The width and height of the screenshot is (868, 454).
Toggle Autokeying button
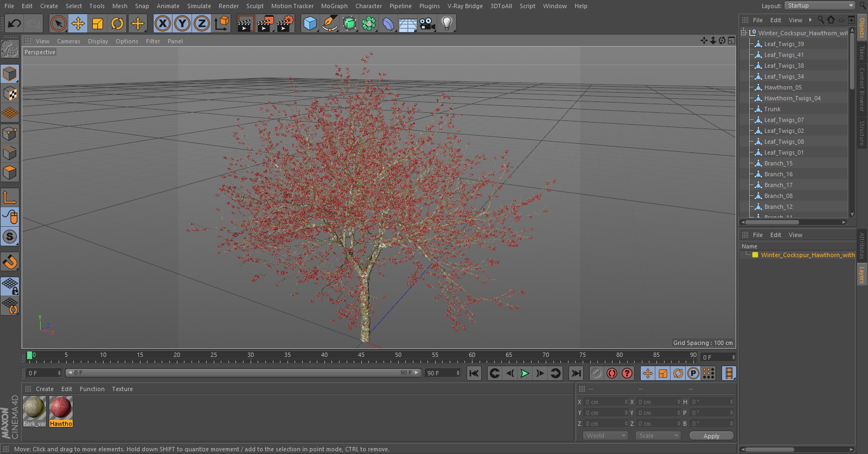pyautogui.click(x=612, y=373)
